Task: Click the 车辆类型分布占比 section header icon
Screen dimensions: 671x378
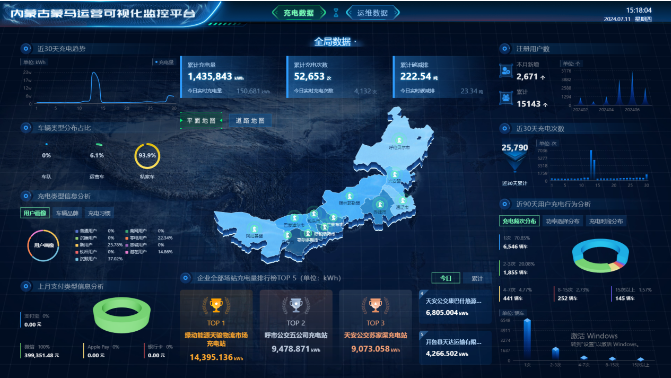Action: coord(26,128)
